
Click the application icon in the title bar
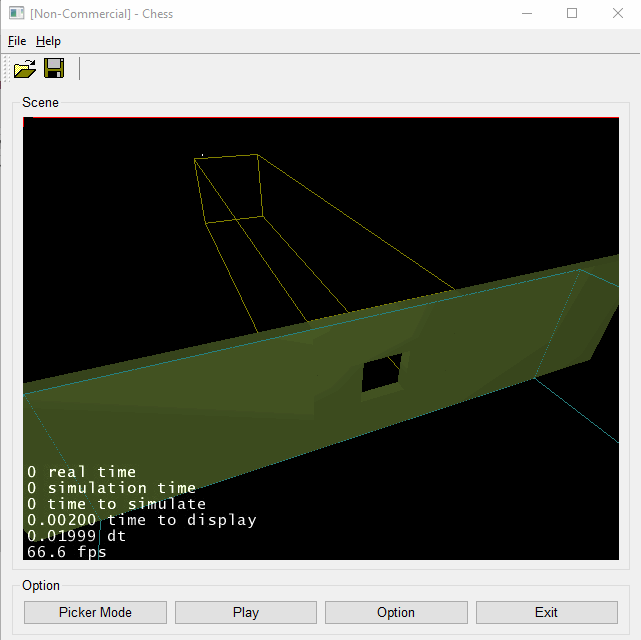tap(16, 14)
